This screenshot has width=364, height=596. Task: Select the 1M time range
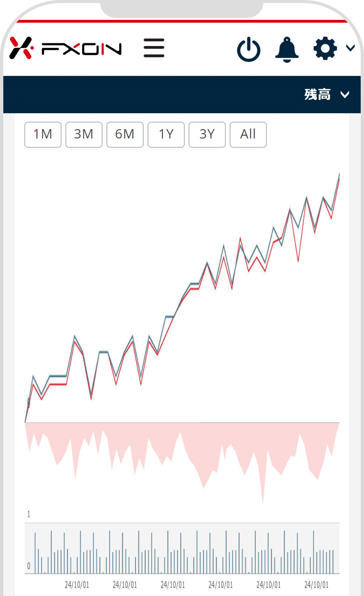(43, 134)
